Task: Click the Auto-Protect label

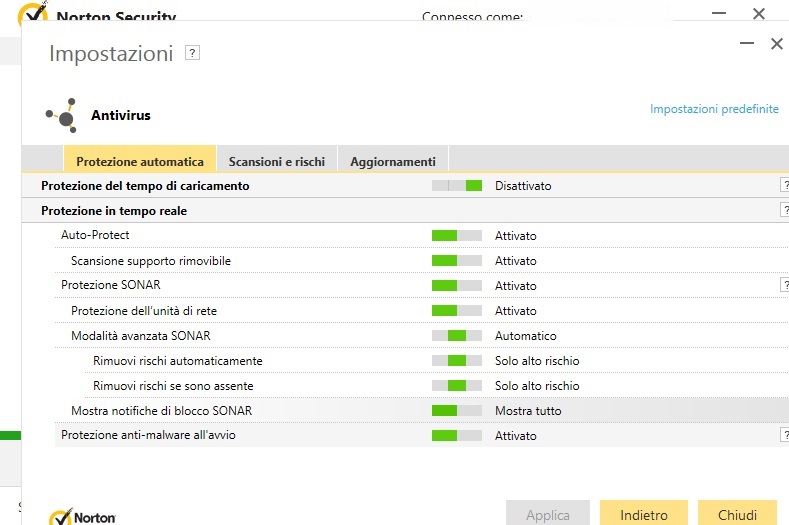Action: point(95,235)
